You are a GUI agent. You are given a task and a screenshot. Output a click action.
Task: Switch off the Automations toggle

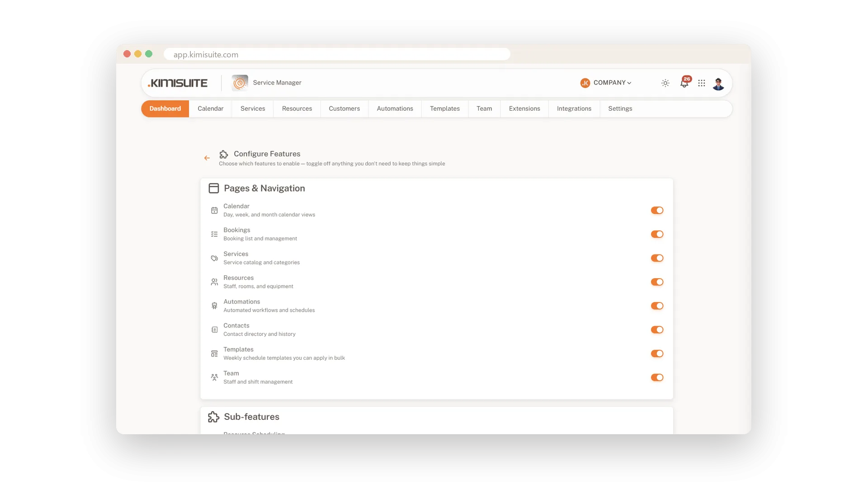click(657, 306)
